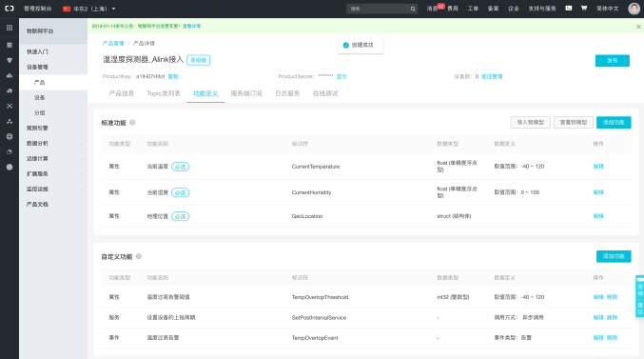Switch to the 服务端订阅 tab
644x359 pixels.
pos(246,93)
